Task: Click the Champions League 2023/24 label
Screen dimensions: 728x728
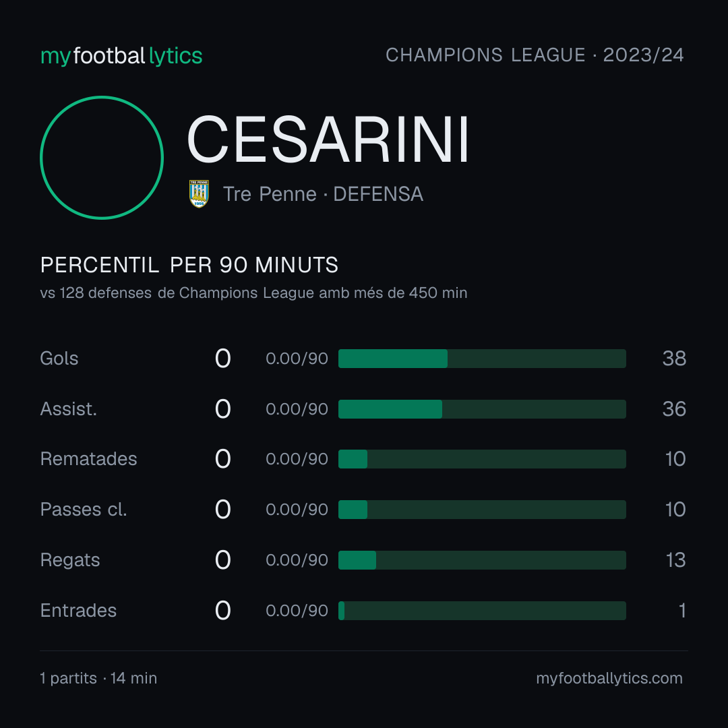Action: (x=535, y=55)
